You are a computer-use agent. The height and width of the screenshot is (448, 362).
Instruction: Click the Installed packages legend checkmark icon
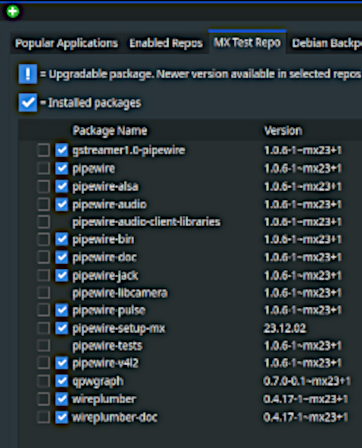28,102
